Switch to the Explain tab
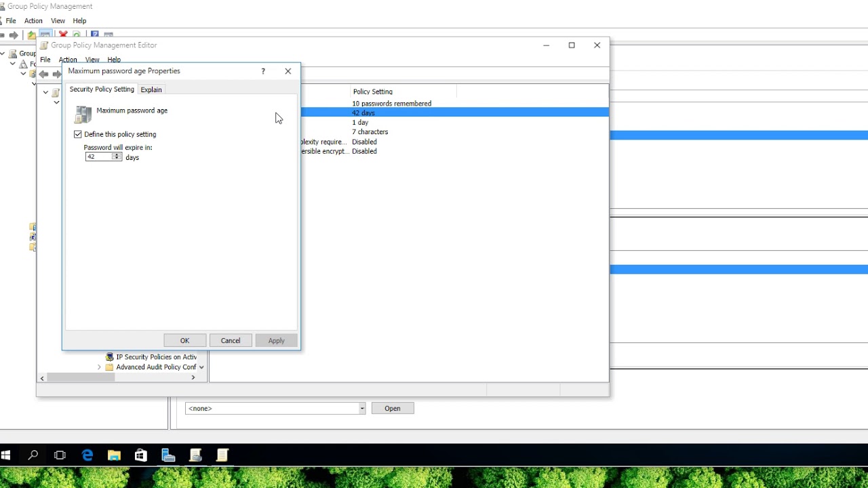 click(x=151, y=89)
